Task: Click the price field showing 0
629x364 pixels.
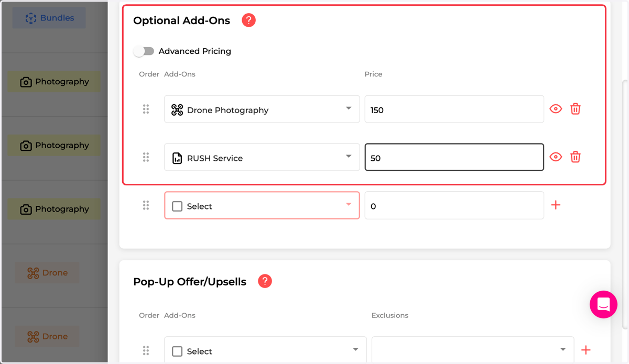Action: (454, 205)
